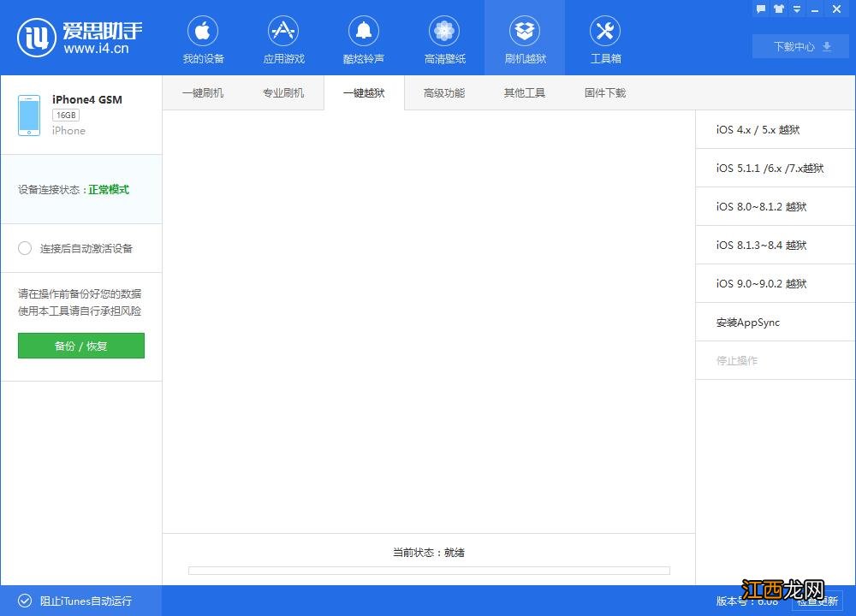Go to the 固件下载 firmware tab
The width and height of the screenshot is (856, 616).
[605, 92]
